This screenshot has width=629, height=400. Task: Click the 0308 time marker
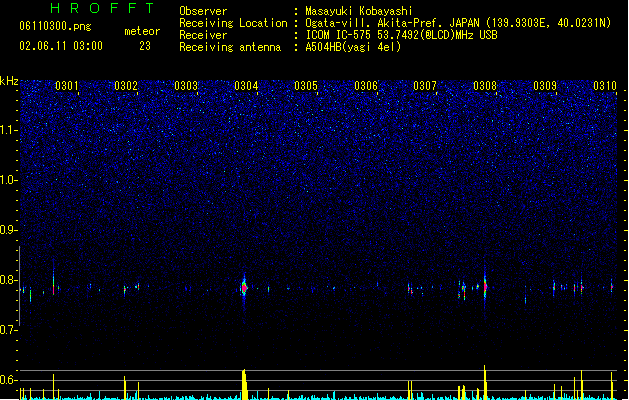[485, 86]
